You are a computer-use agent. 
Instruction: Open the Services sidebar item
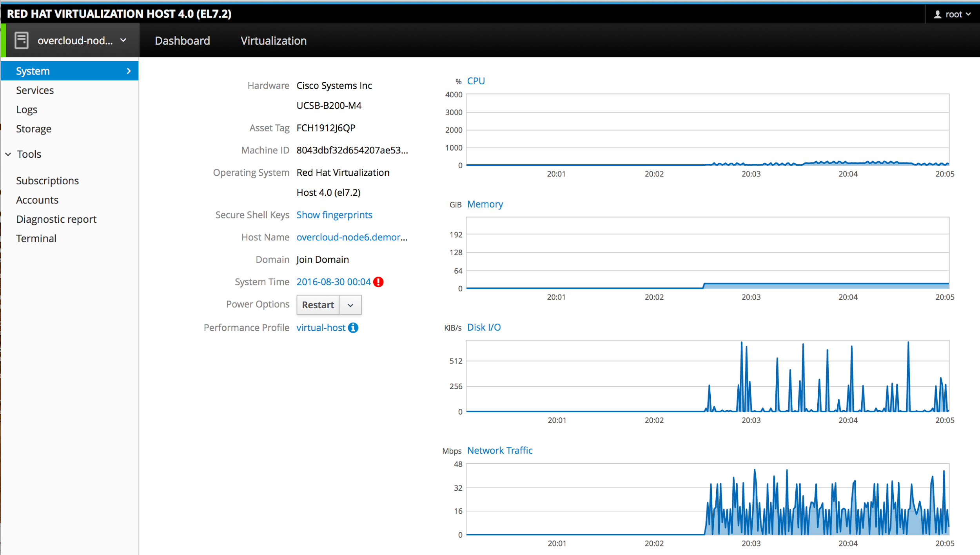point(35,91)
